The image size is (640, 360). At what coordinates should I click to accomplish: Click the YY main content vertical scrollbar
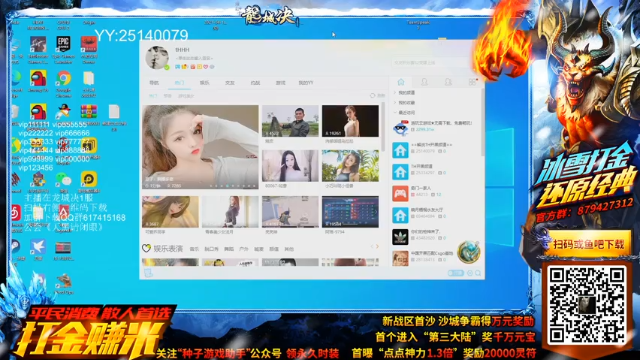click(383, 127)
